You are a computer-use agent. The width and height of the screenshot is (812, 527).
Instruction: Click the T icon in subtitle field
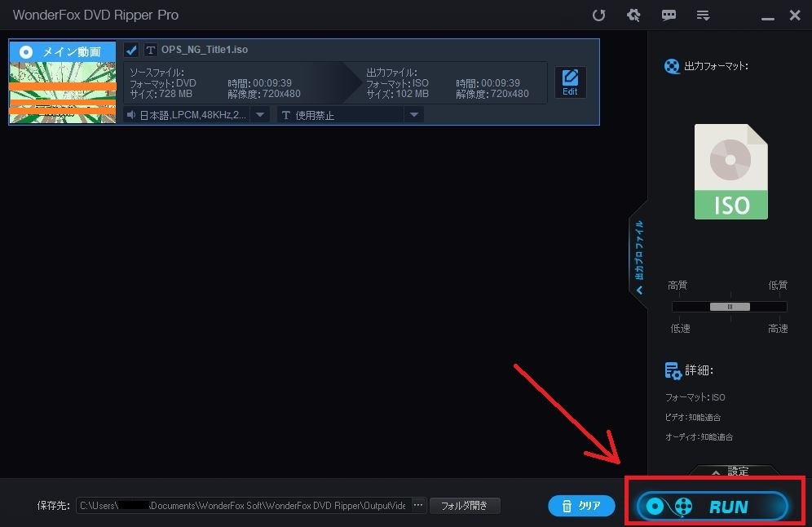[286, 115]
